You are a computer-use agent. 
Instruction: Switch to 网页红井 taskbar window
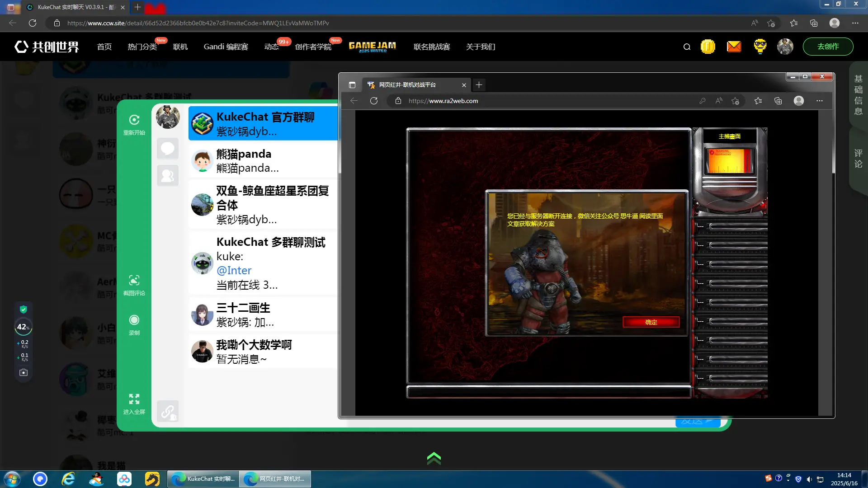pos(275,479)
